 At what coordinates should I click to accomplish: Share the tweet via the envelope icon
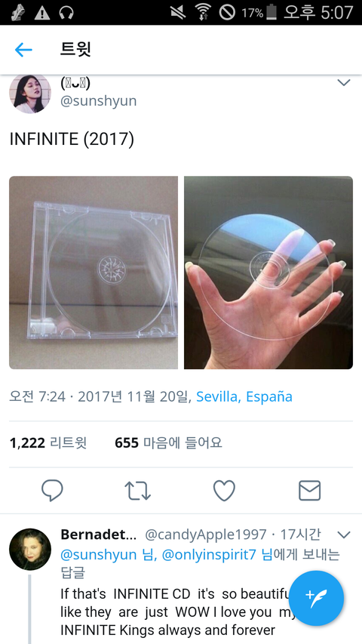309,491
